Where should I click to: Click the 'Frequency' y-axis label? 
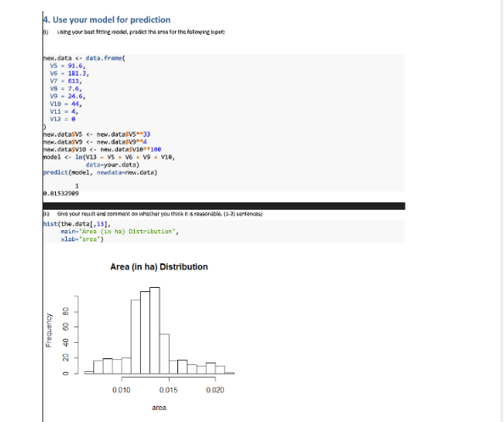(48, 330)
